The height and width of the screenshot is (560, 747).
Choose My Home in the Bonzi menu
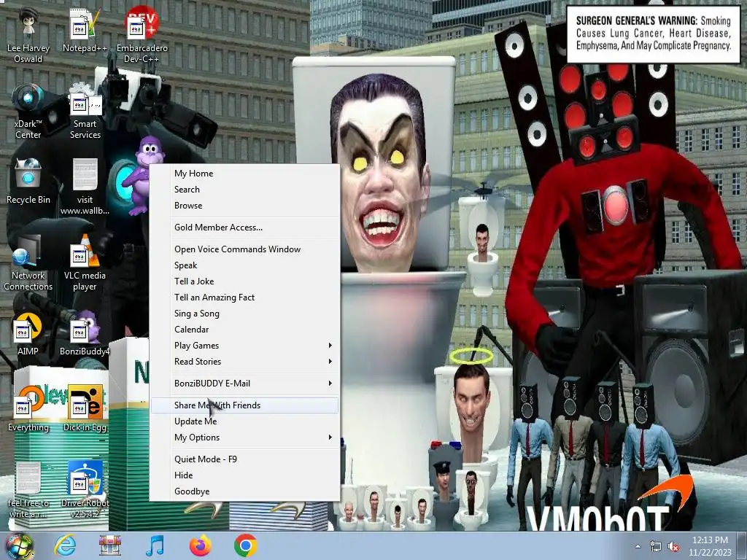pyautogui.click(x=245, y=174)
